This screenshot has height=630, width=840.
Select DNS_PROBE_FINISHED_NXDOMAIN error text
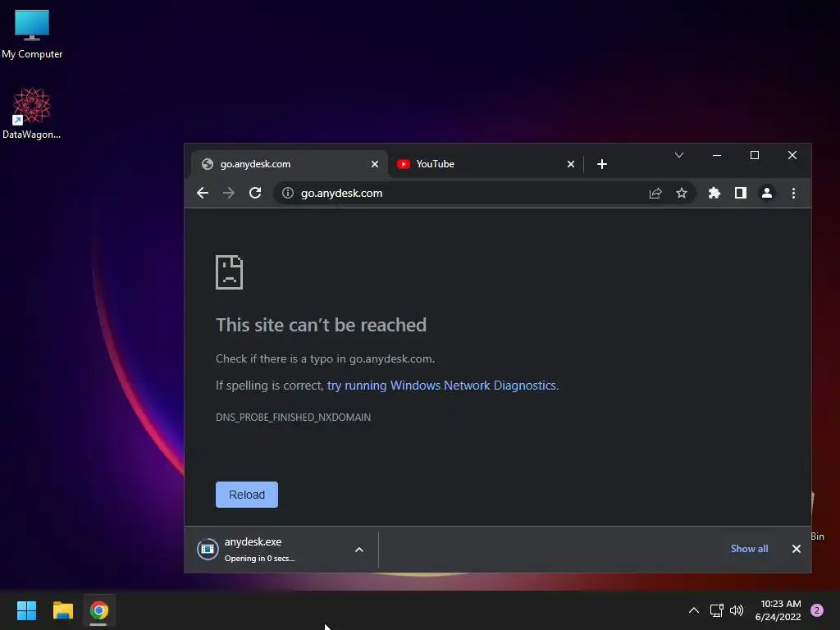click(x=293, y=417)
